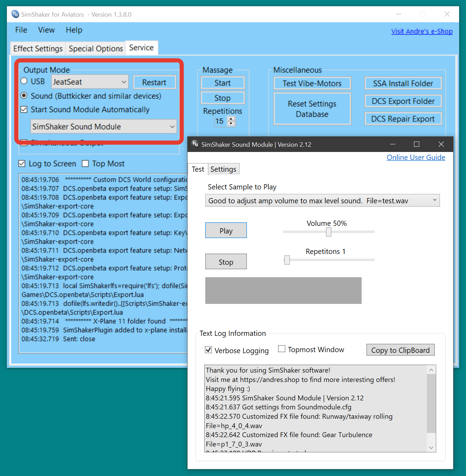Minimize the SimShaker Sound Module window
The height and width of the screenshot is (476, 466).
pos(392,144)
